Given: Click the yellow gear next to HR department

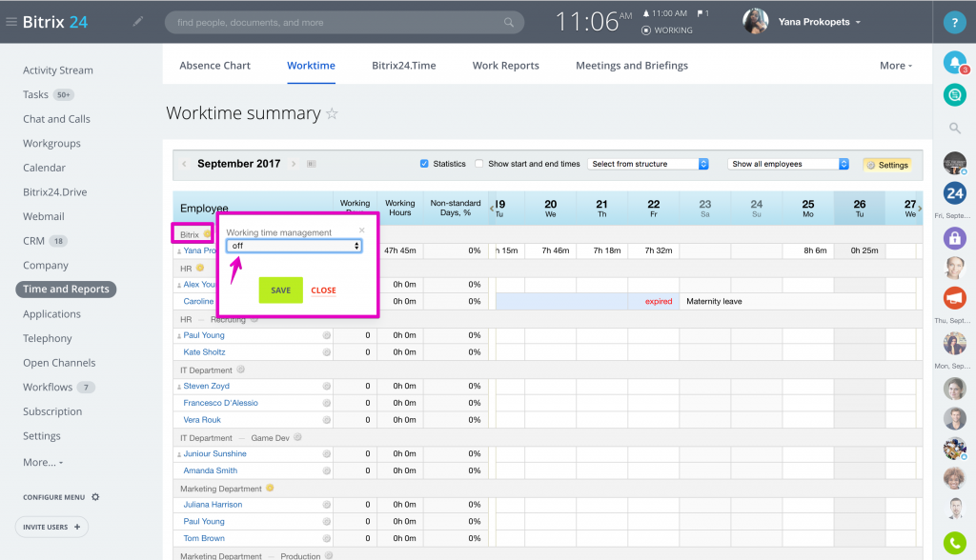Looking at the screenshot, I should coord(200,268).
